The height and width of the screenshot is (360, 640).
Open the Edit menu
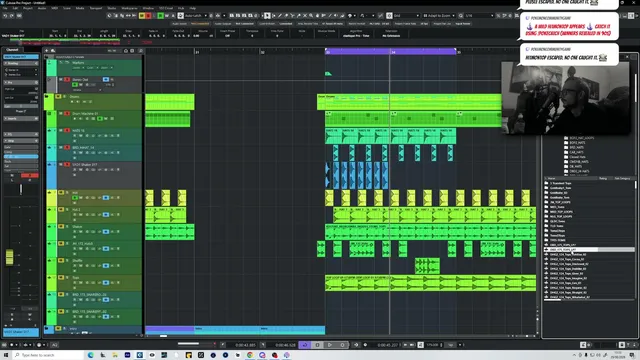[x=15, y=8]
